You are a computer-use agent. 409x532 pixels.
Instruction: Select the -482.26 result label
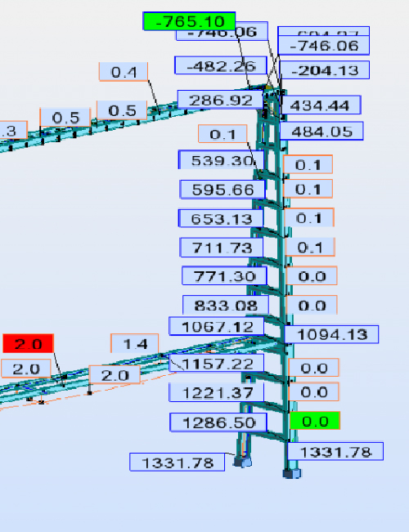pos(221,65)
